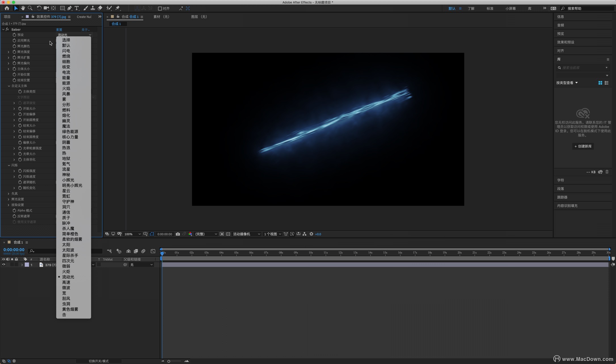Switch library to list view icon
This screenshot has width=616, height=364.
point(607,83)
